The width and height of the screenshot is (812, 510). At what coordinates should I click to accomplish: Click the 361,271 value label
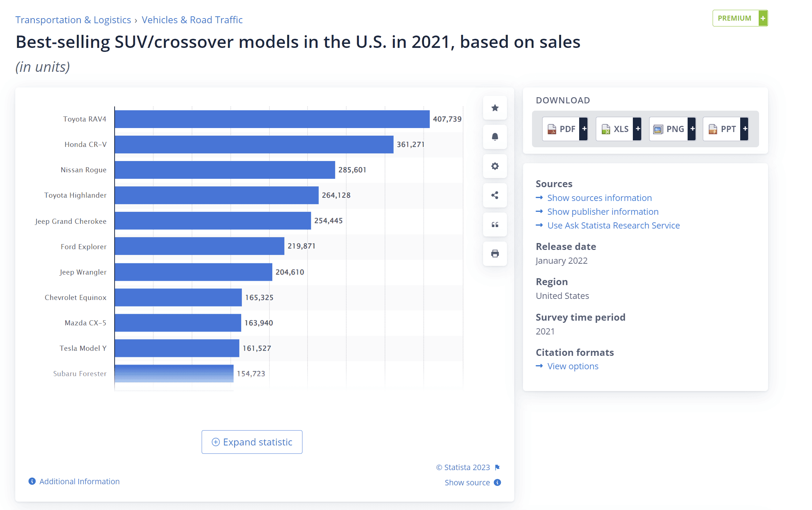point(411,144)
